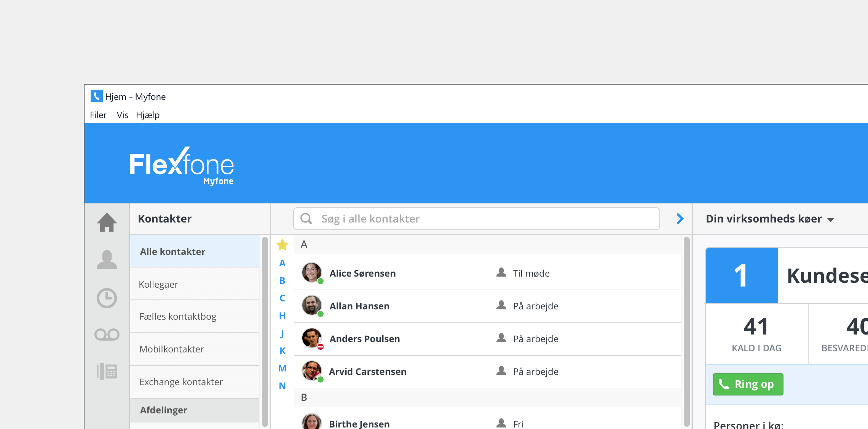Viewport: 868px width, 429px height.
Task: Click the status icon in Anders Poulsen's row
Action: [x=501, y=338]
